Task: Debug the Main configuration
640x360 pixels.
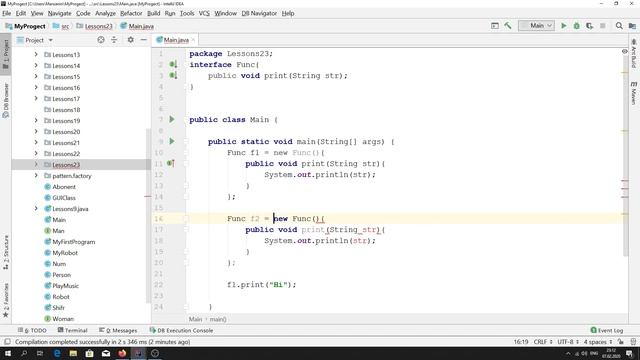Action: click(576, 26)
